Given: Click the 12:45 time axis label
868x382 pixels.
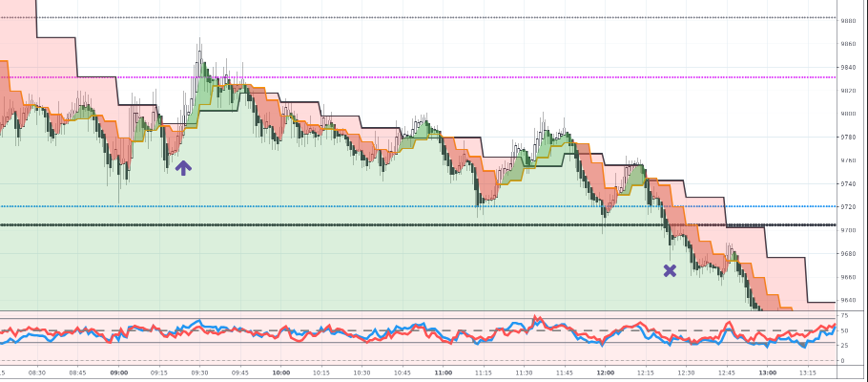Looking at the screenshot, I should pos(727,372).
